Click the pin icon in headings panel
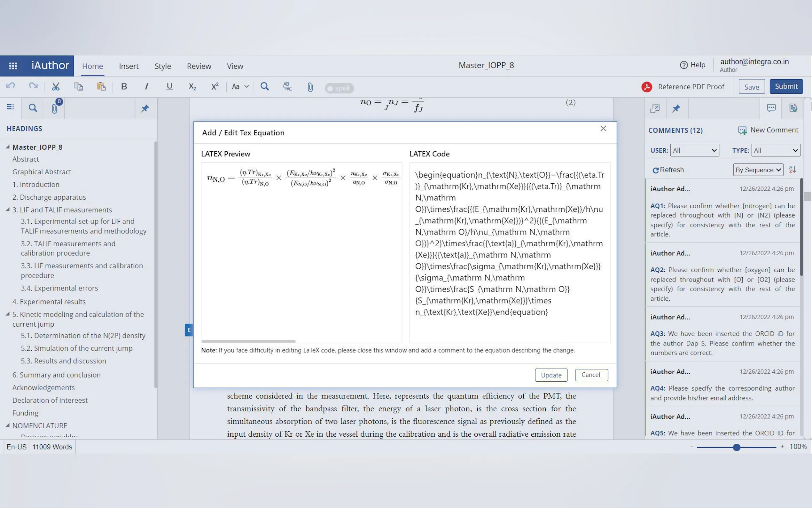 [145, 108]
